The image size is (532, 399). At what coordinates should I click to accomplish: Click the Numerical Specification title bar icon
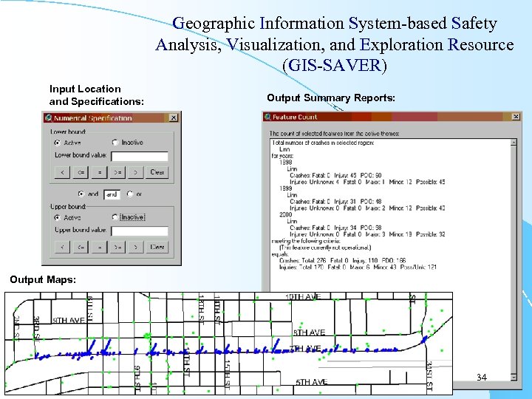(x=48, y=117)
